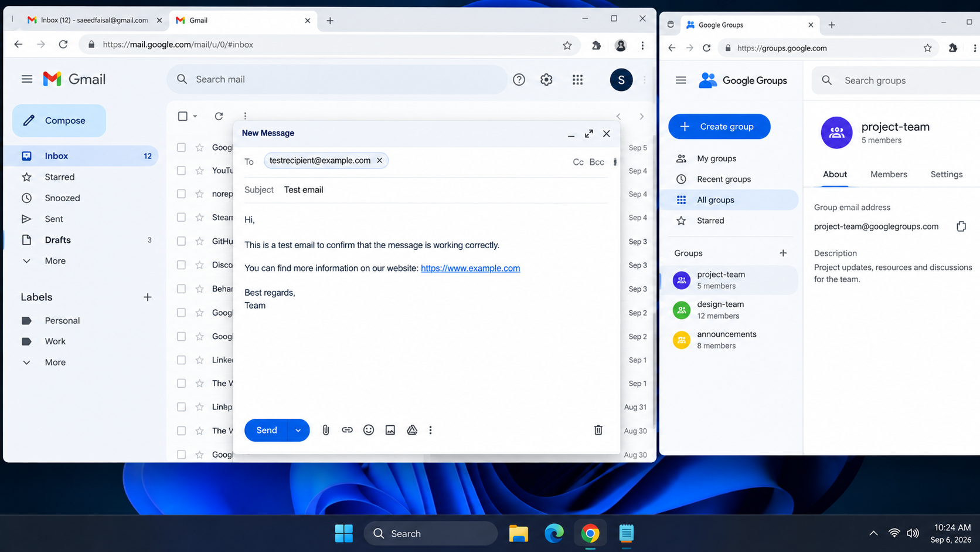Open Gmail settings gear
This screenshot has width=980, height=552.
[546, 79]
